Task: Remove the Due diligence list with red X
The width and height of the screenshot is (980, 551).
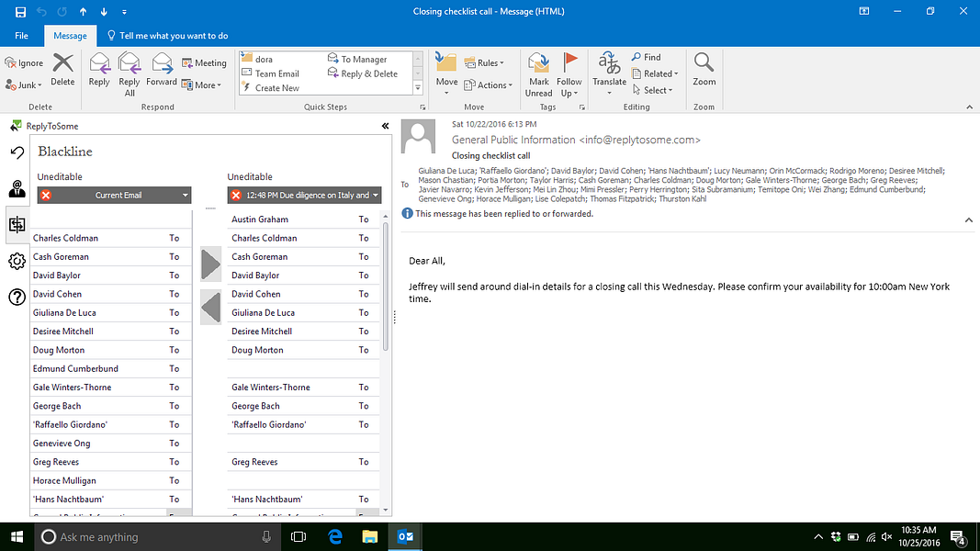Action: [236, 196]
